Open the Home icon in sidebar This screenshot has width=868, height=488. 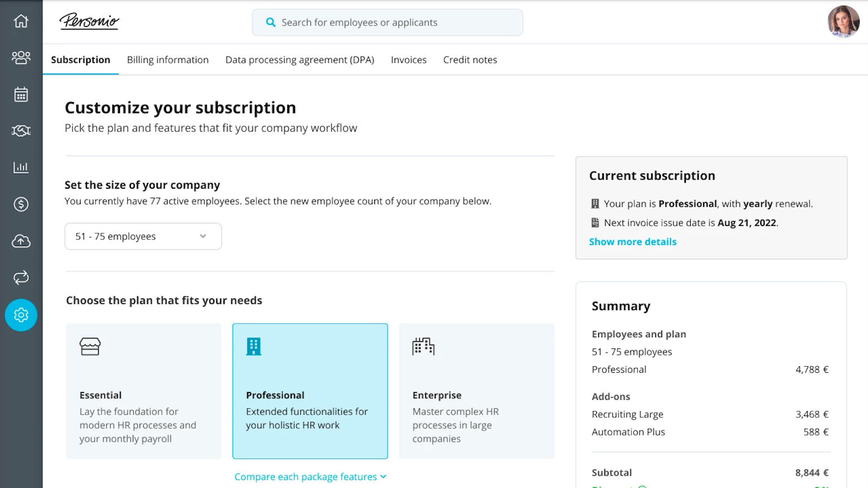(21, 21)
